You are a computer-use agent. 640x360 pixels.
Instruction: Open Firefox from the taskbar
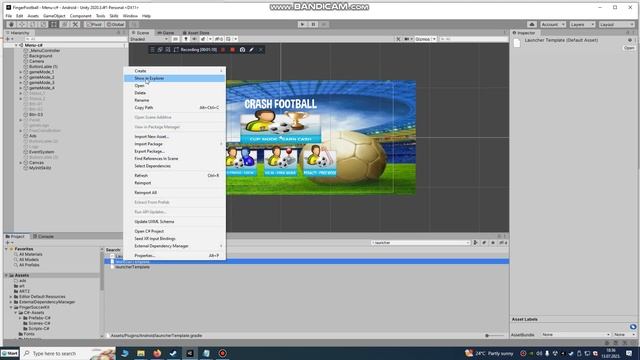click(x=157, y=353)
